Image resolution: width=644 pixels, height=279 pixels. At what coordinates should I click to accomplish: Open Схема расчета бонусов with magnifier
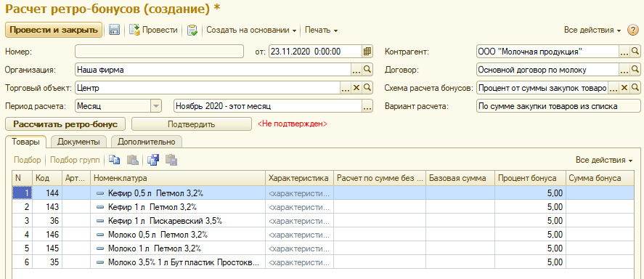click(635, 87)
